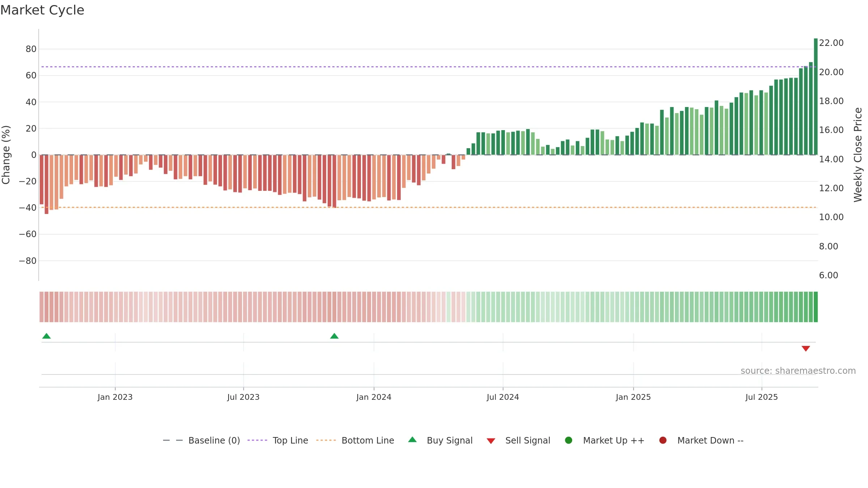
Task: Toggle the Bottom Line legend label
Action: click(368, 440)
